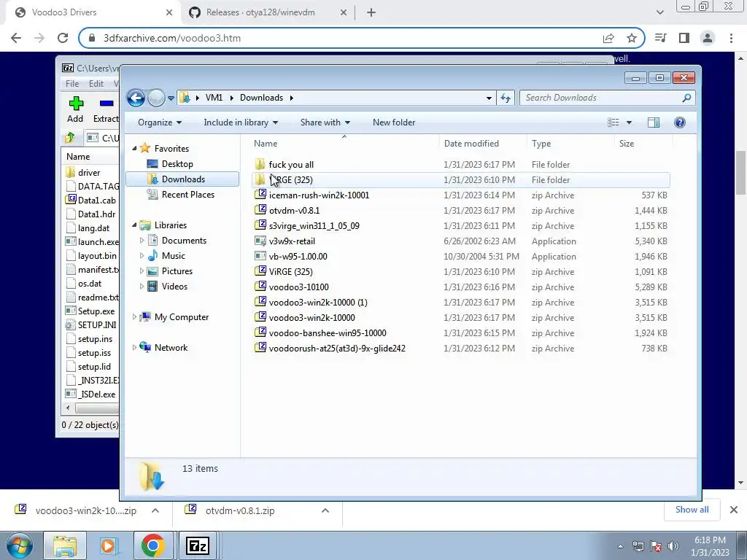Click the refresh button beside the address bar
Viewport: 747px width, 560px height.
(x=505, y=98)
